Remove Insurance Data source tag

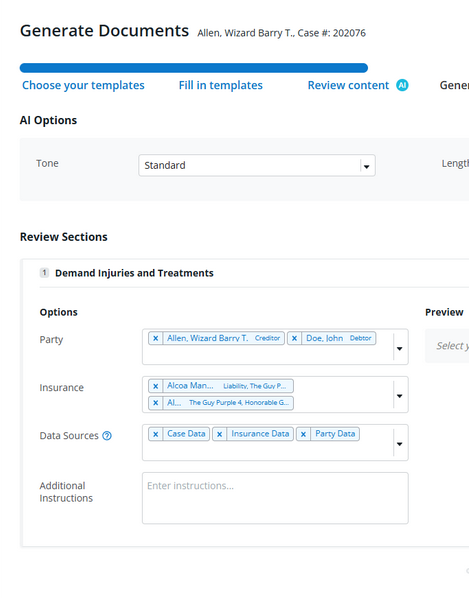[x=220, y=434]
